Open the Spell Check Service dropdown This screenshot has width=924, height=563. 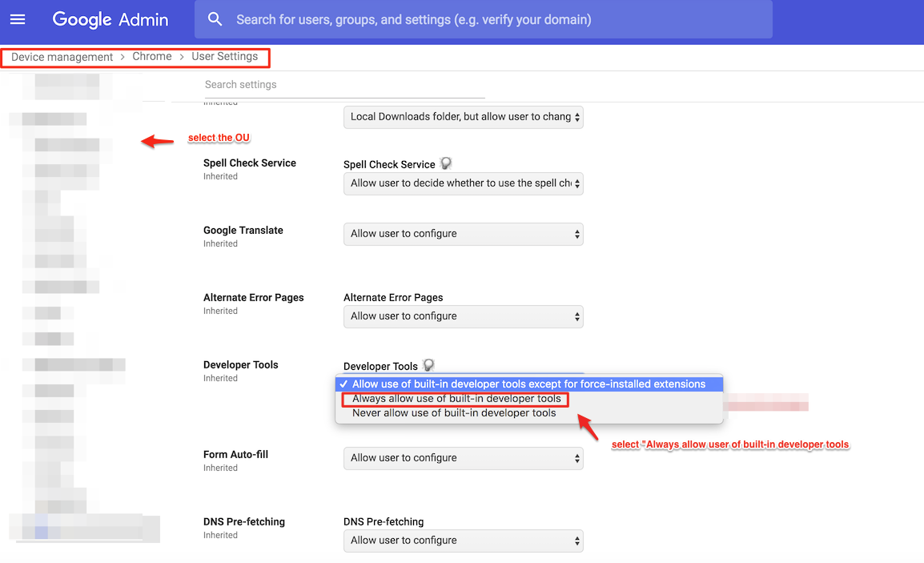point(463,183)
